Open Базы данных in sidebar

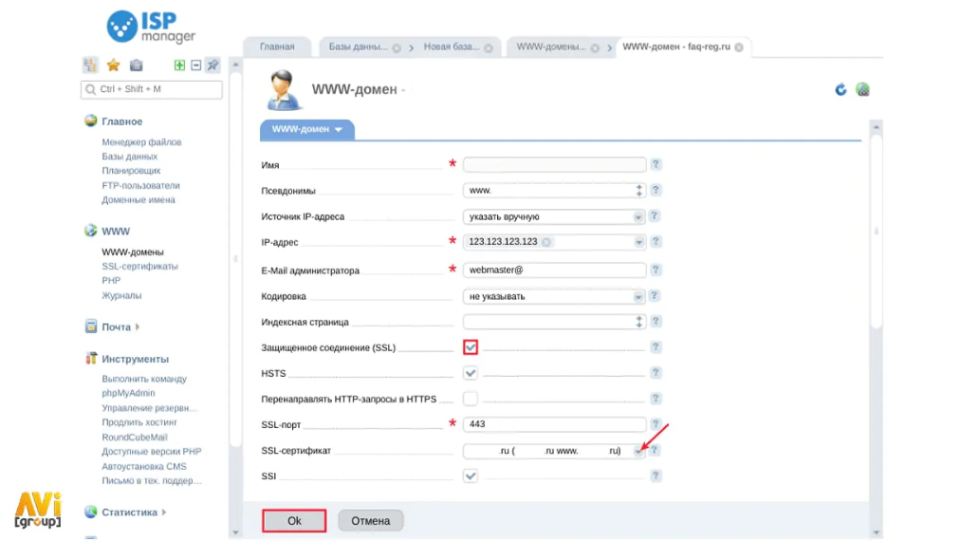tap(129, 157)
